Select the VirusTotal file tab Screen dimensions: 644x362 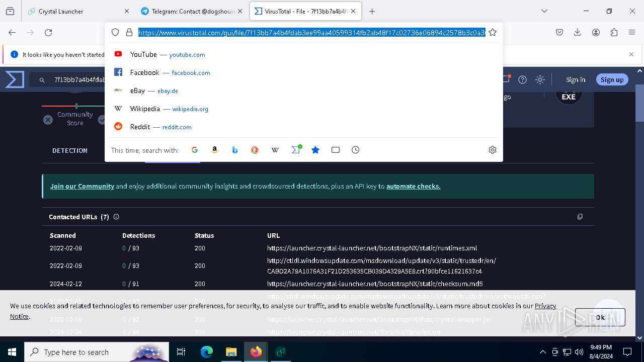coord(305,11)
